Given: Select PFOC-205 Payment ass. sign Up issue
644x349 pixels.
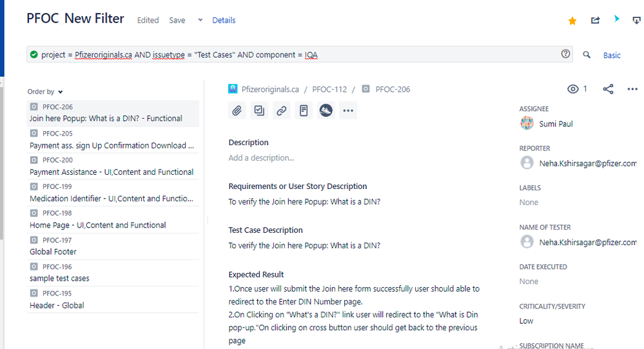Looking at the screenshot, I should (x=113, y=140).
